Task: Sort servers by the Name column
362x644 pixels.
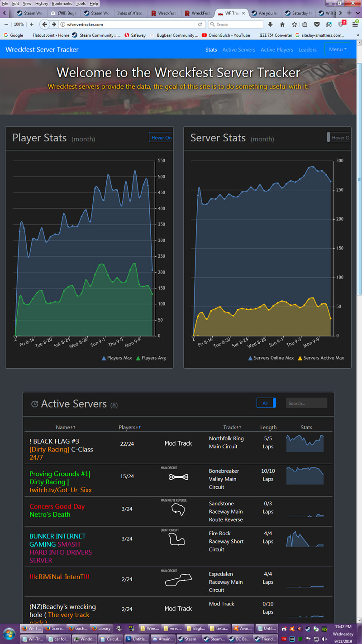Action: tap(65, 427)
